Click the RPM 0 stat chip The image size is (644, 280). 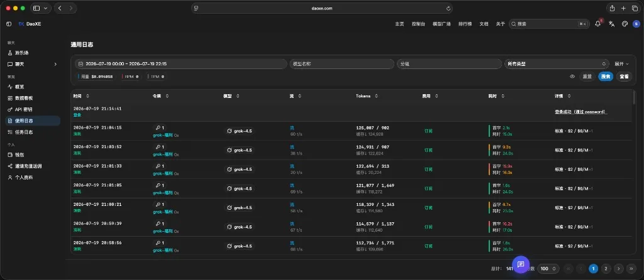pos(131,77)
